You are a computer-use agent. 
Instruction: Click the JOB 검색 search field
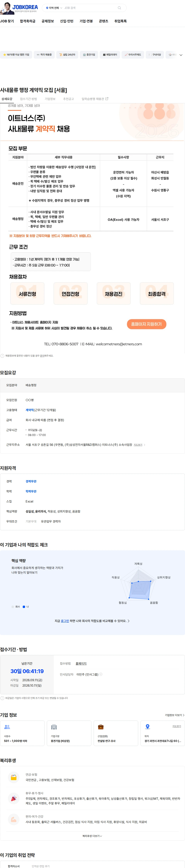(89, 8)
